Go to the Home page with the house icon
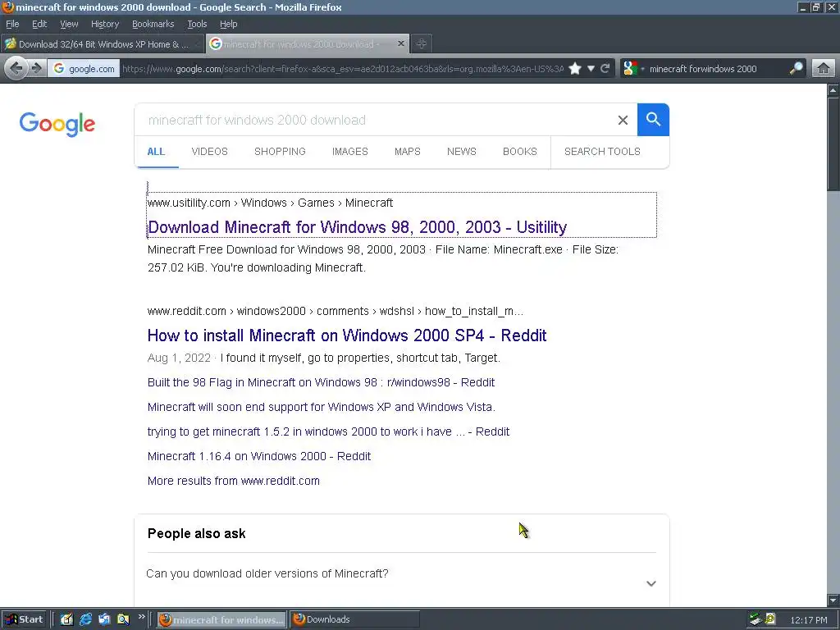Image resolution: width=840 pixels, height=630 pixels. (824, 69)
